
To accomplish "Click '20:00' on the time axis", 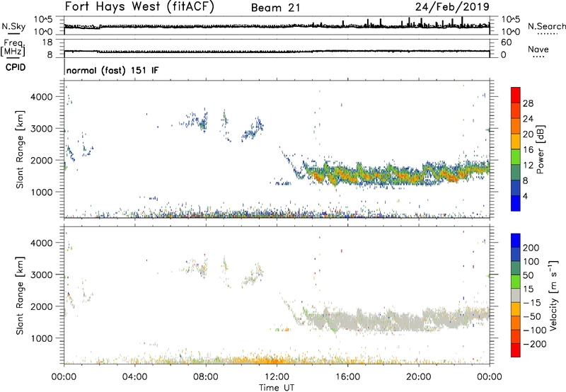I will 418,377.
